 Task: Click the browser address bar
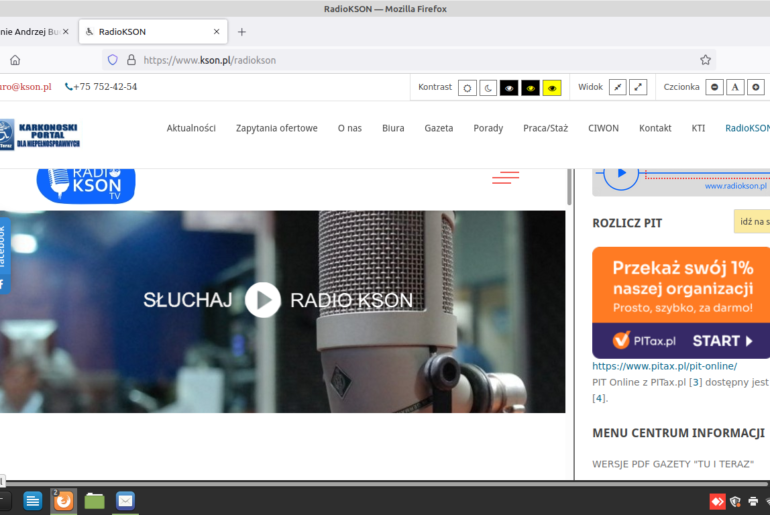coord(400,60)
